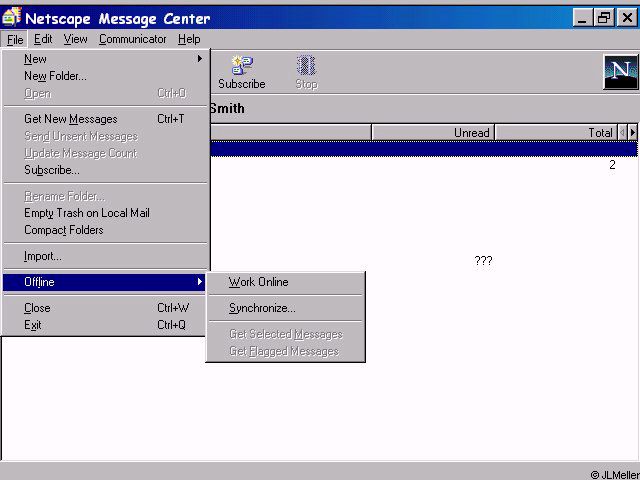The height and width of the screenshot is (480, 640).
Task: Select Exit from the File menu
Action: click(x=104, y=325)
